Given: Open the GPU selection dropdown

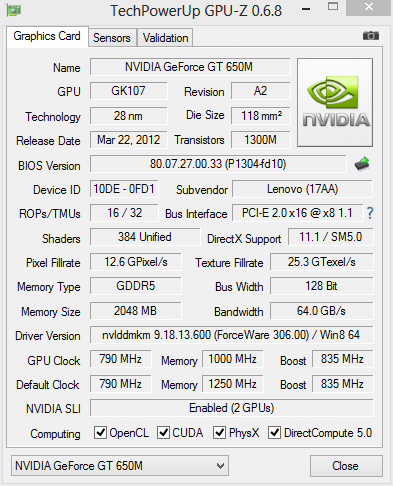Looking at the screenshot, I should coord(120,465).
